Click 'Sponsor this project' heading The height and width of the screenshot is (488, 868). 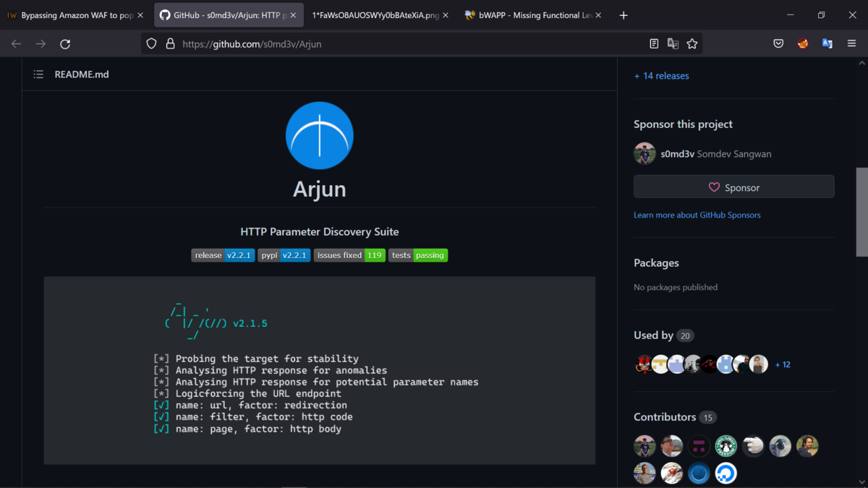(x=683, y=124)
